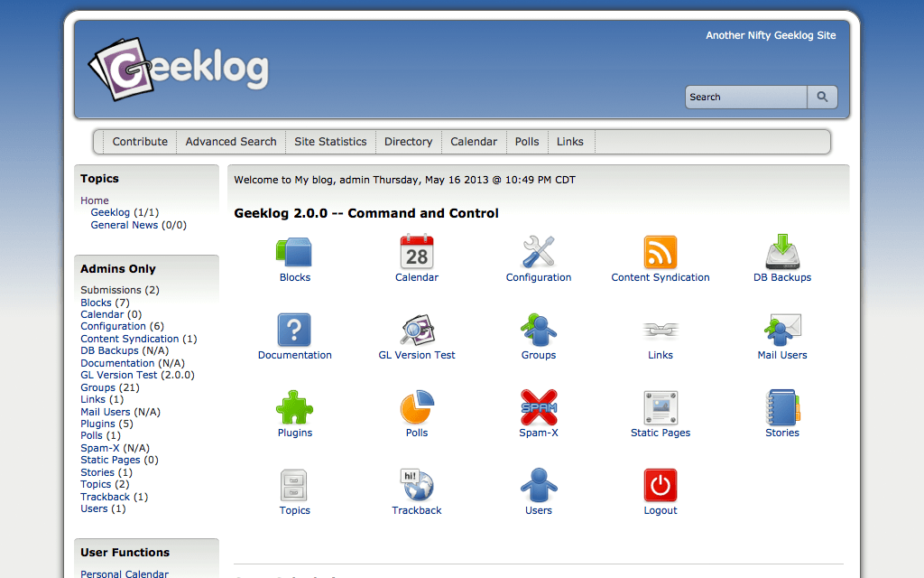This screenshot has width=924, height=578.
Task: Click the Content Syndication RSS icon
Action: 661,252
